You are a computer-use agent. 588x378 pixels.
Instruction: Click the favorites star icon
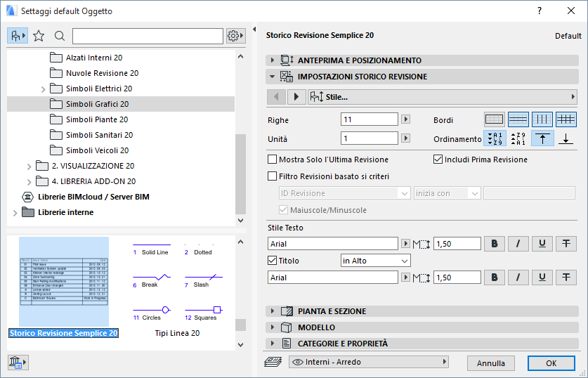tap(39, 36)
